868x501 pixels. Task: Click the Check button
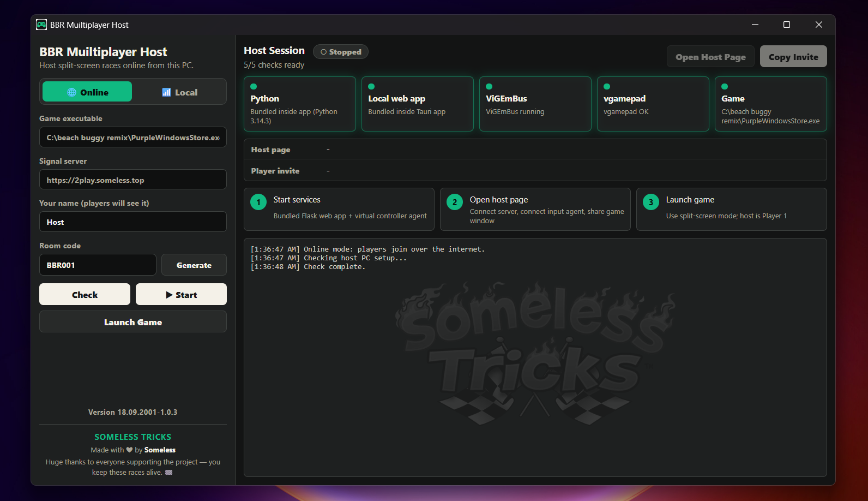click(x=85, y=294)
